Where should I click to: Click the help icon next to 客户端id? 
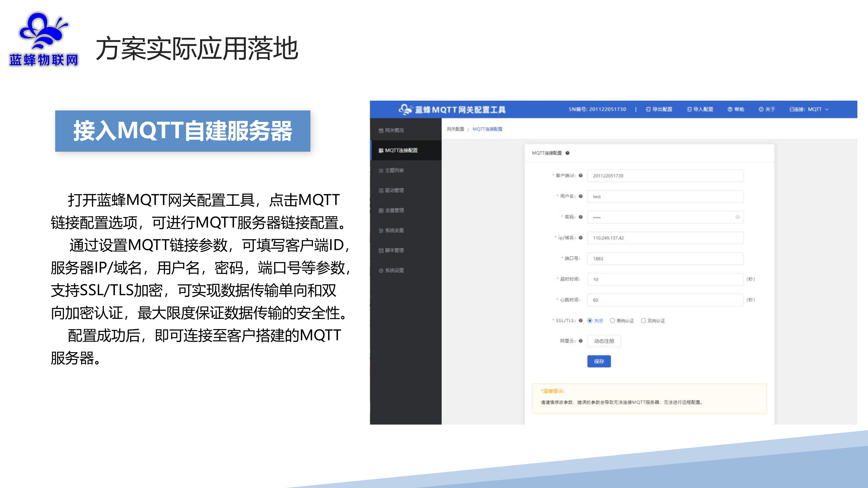click(x=580, y=175)
